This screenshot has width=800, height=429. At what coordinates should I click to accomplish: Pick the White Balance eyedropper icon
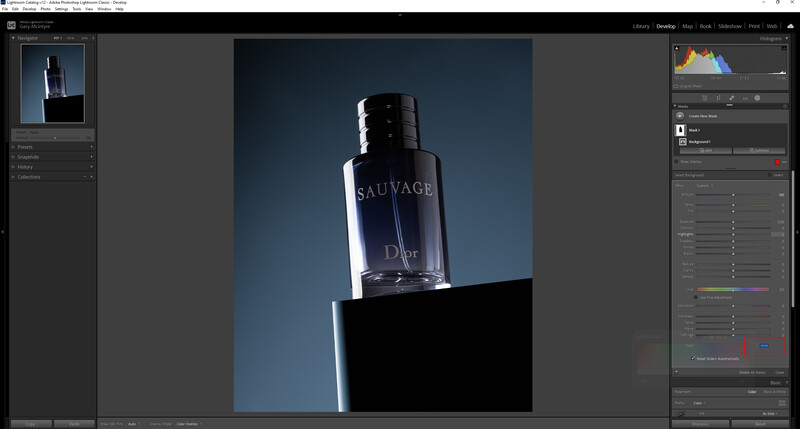pyautogui.click(x=681, y=413)
